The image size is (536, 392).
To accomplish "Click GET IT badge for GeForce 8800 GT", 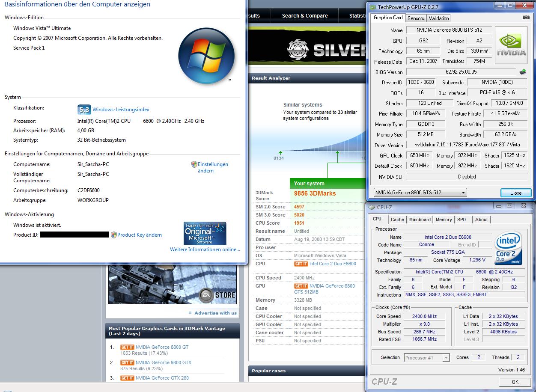I will click(x=127, y=347).
